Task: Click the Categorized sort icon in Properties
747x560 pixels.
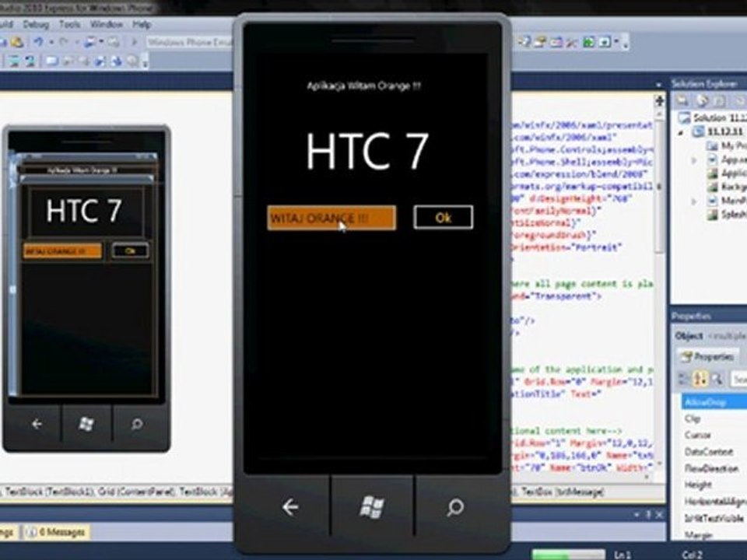Action: coord(683,379)
